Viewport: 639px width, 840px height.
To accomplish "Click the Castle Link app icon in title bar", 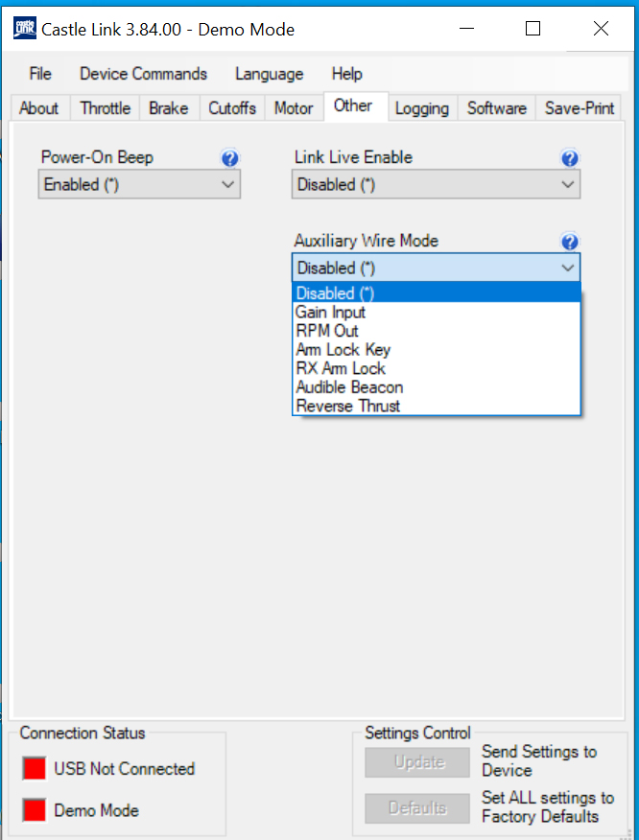I will point(24,29).
